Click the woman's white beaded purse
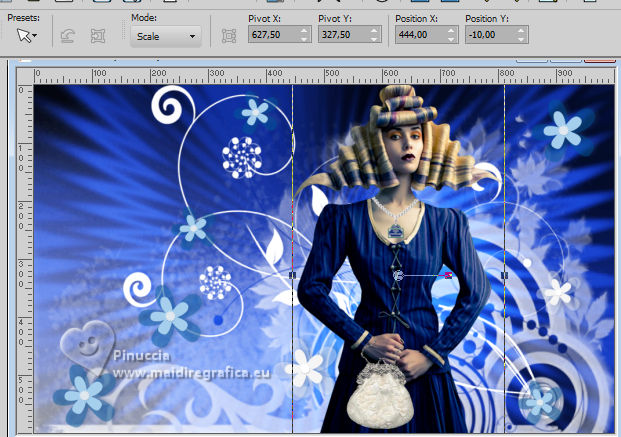This screenshot has height=437, width=621. click(380, 393)
